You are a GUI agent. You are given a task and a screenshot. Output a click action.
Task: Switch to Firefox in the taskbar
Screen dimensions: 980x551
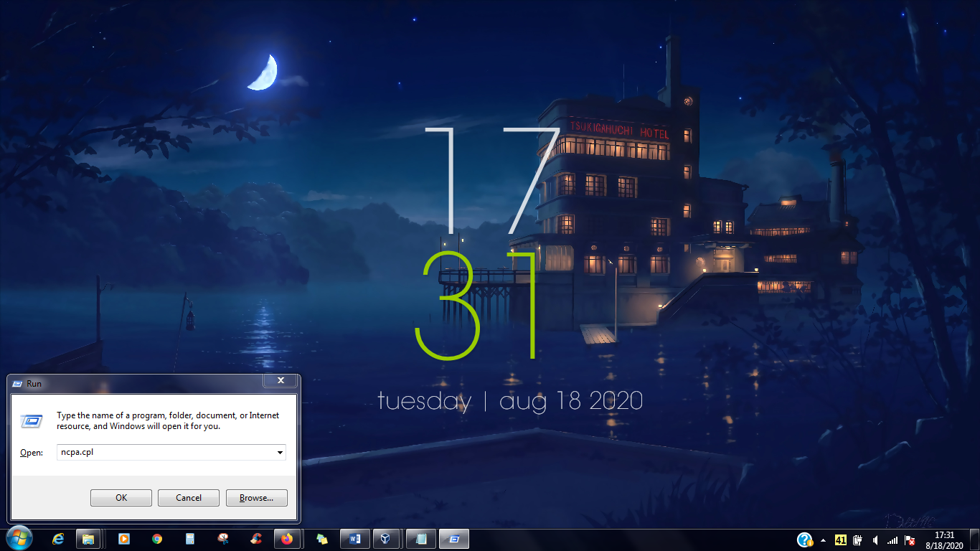point(287,539)
